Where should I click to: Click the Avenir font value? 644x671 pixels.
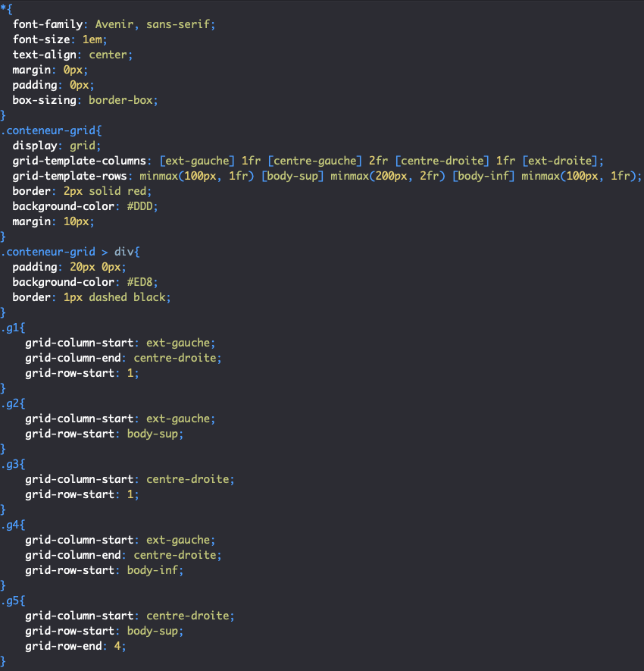(x=114, y=24)
